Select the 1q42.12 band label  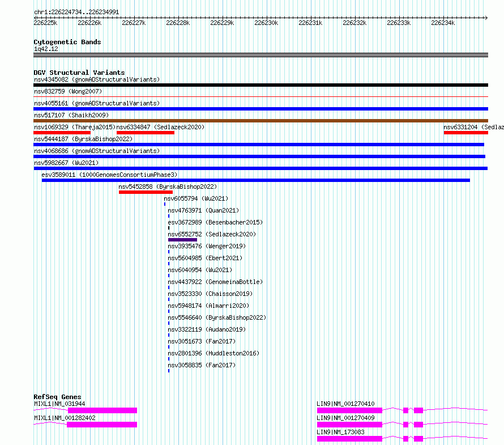pyautogui.click(x=46, y=49)
